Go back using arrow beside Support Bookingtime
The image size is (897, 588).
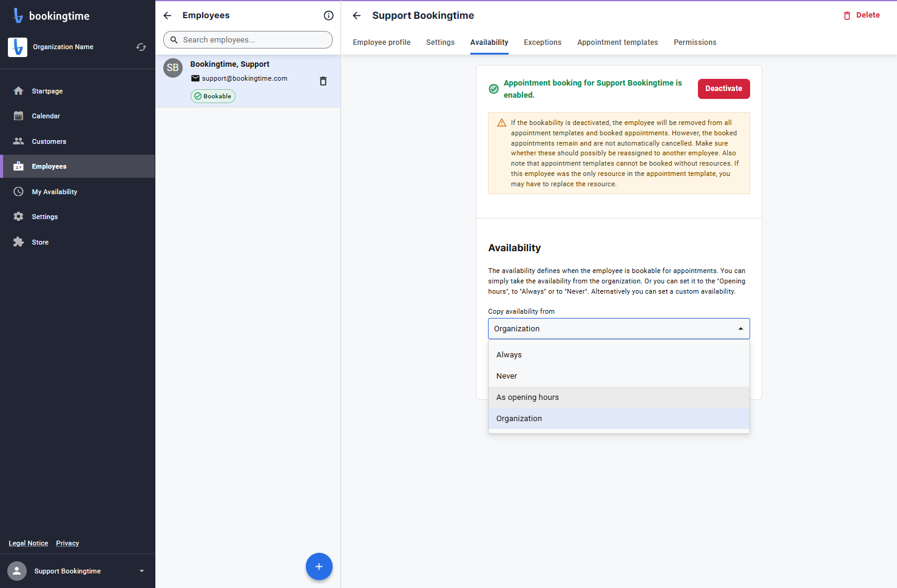357,16
